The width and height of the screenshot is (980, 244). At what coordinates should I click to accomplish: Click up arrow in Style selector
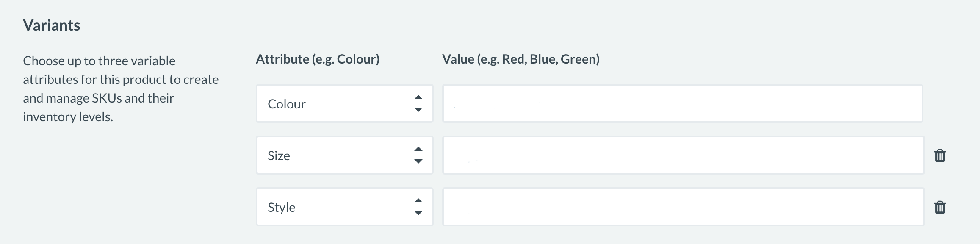pyautogui.click(x=418, y=201)
